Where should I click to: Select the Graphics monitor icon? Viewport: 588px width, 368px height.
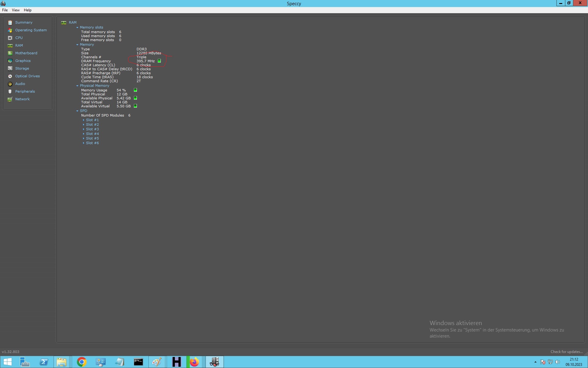[10, 61]
